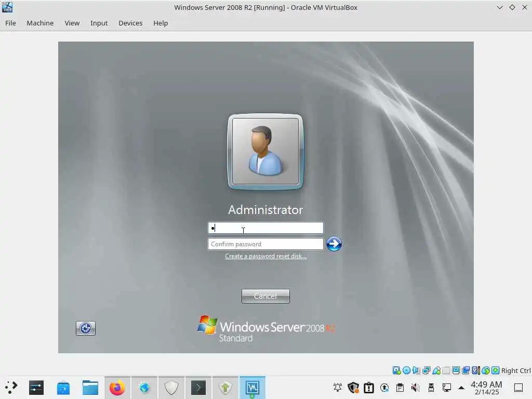This screenshot has height=399, width=532.
Task: Switch to green arrow shield taskbar app
Action: tap(225, 388)
